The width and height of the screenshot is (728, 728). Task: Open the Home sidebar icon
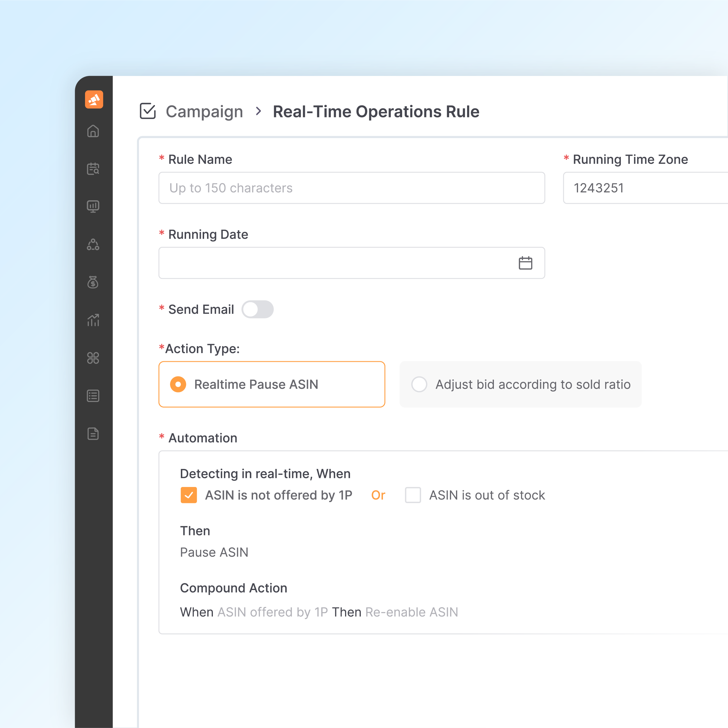pos(93,131)
